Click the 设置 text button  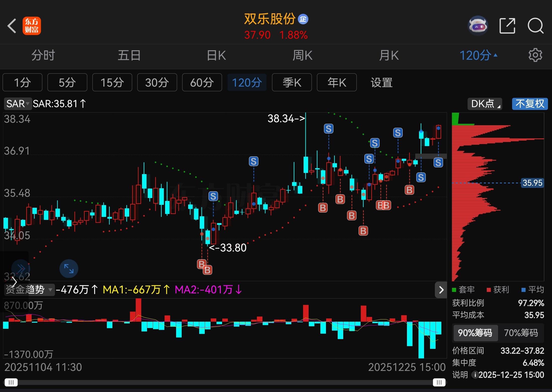click(x=382, y=83)
